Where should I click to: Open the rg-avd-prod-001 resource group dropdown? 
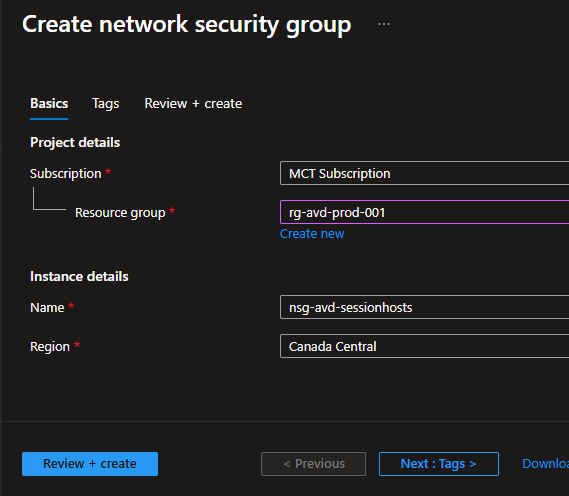[424, 212]
